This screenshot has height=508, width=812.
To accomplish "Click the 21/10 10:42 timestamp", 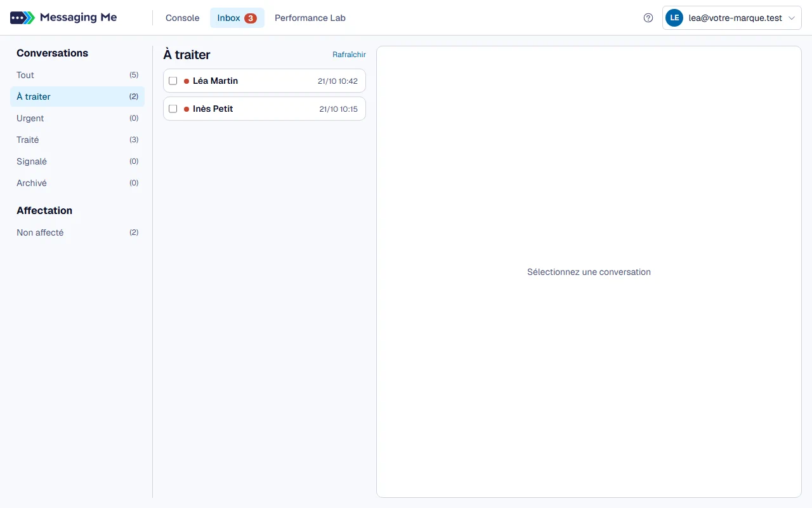I will pyautogui.click(x=337, y=81).
